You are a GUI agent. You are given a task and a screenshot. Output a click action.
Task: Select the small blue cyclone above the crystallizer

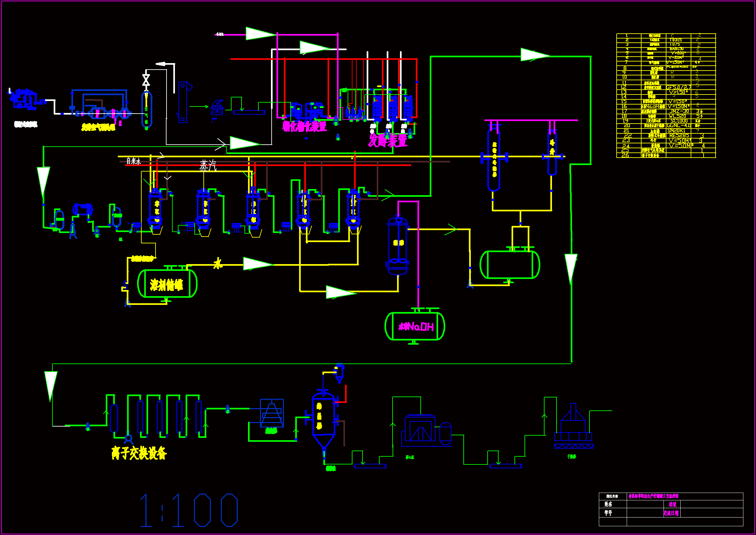[339, 373]
